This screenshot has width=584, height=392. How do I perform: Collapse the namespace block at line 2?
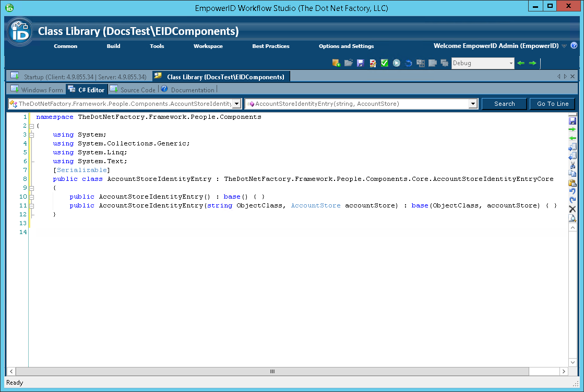[31, 126]
